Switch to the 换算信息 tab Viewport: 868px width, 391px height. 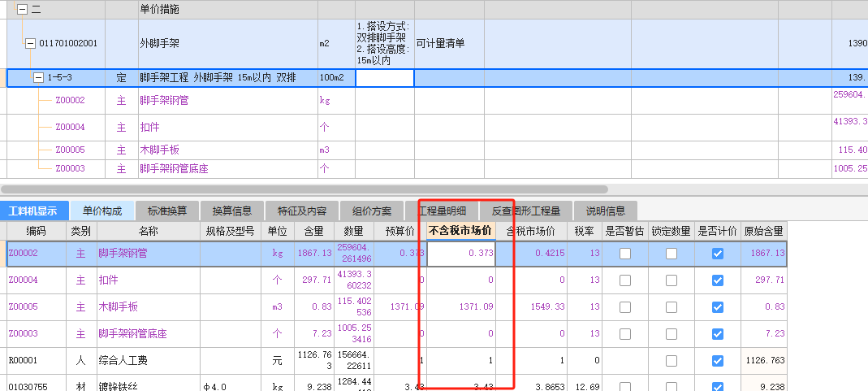(232, 211)
